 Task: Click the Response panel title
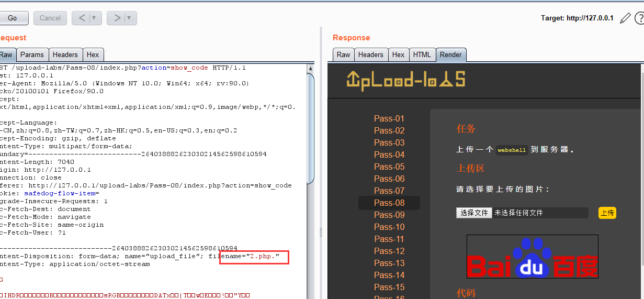(351, 38)
